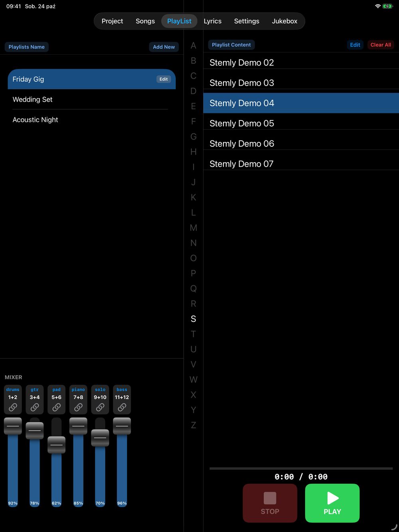Image resolution: width=399 pixels, height=532 pixels.
Task: Switch to the Songs tab
Action: (x=145, y=21)
